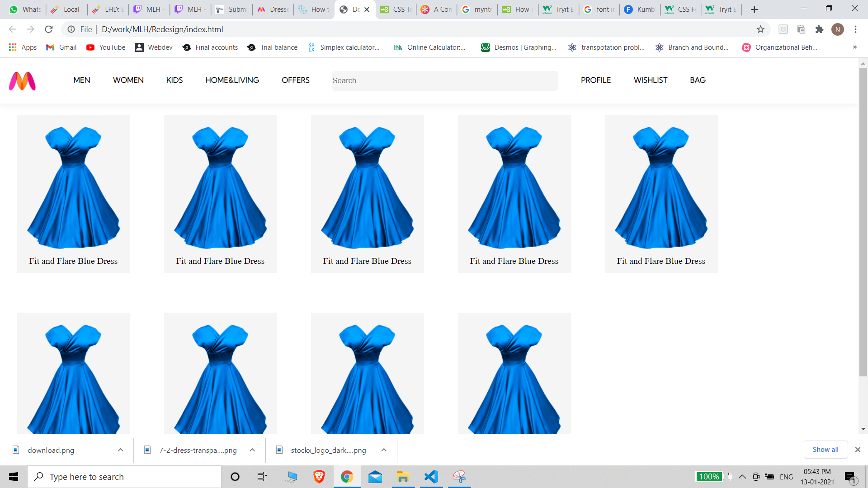Show hidden bookmarks overflow chevron
868x488 pixels.
pos(854,47)
